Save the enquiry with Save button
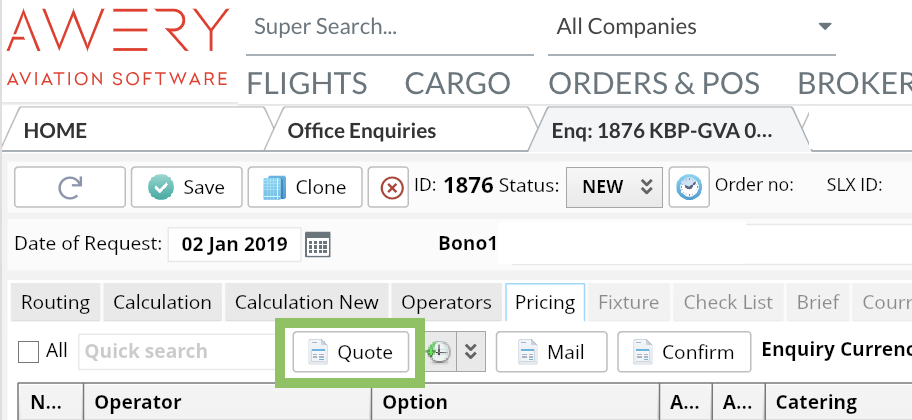 coord(186,187)
